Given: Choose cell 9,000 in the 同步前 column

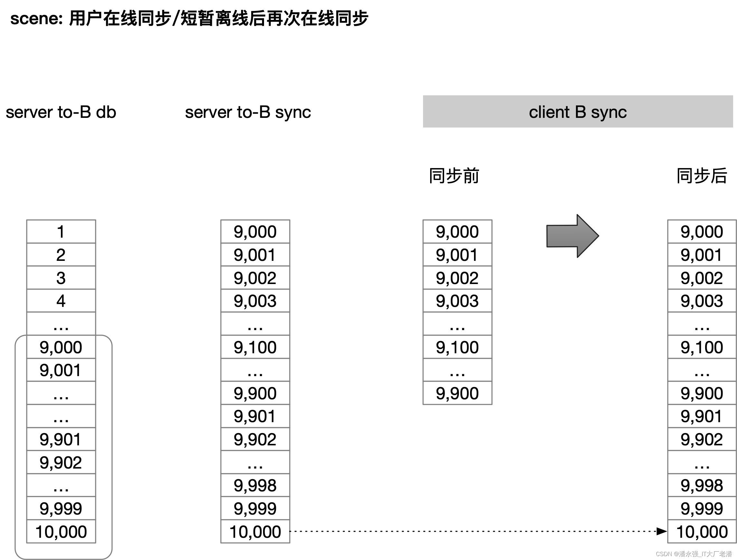Looking at the screenshot, I should pyautogui.click(x=457, y=231).
